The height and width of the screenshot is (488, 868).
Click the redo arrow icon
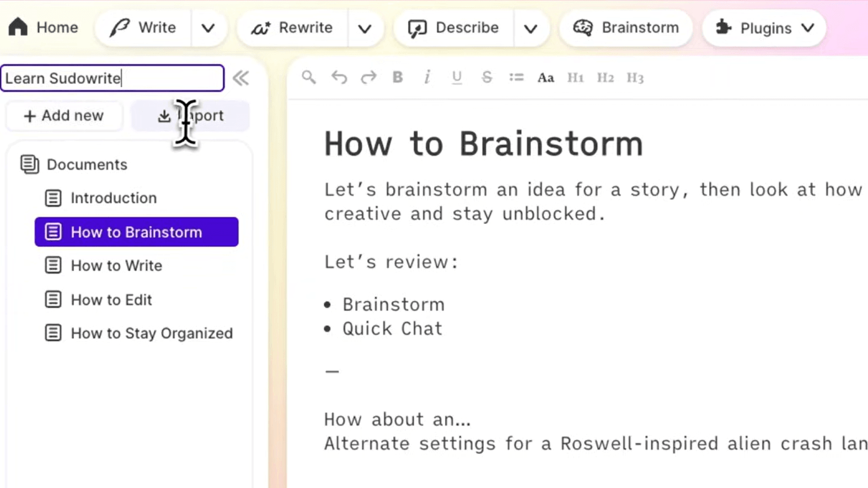(368, 77)
